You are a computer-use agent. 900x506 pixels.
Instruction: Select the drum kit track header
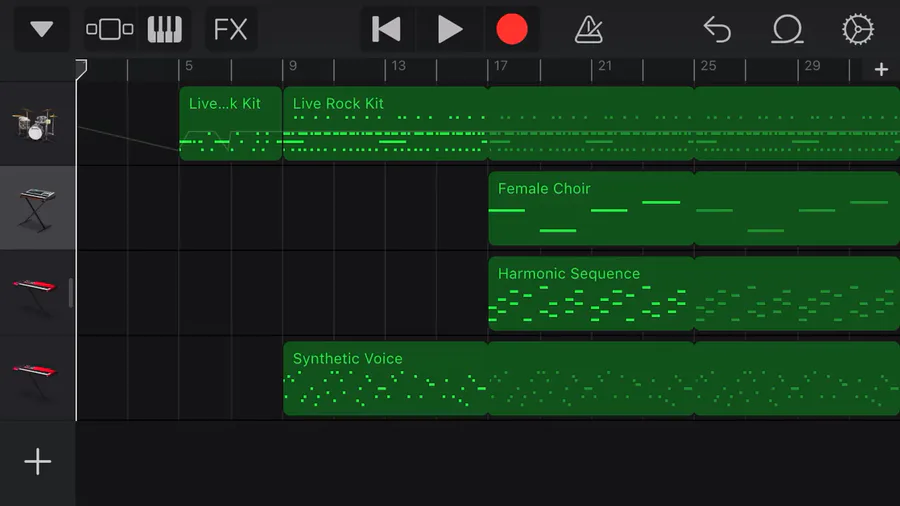[x=37, y=124]
